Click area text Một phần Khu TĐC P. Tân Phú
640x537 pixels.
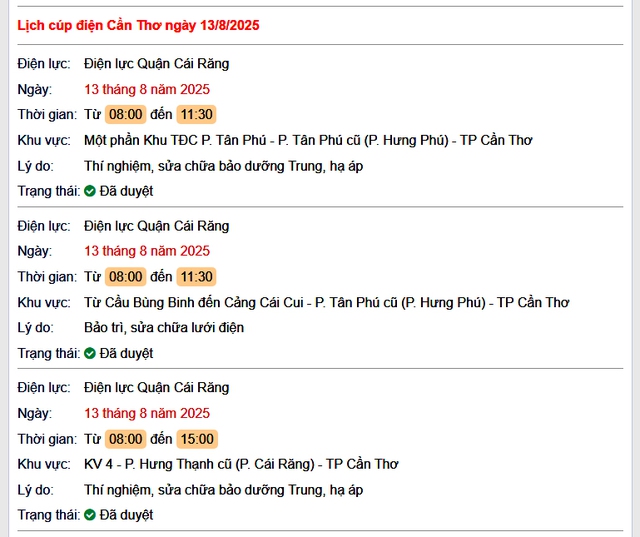tap(175, 140)
